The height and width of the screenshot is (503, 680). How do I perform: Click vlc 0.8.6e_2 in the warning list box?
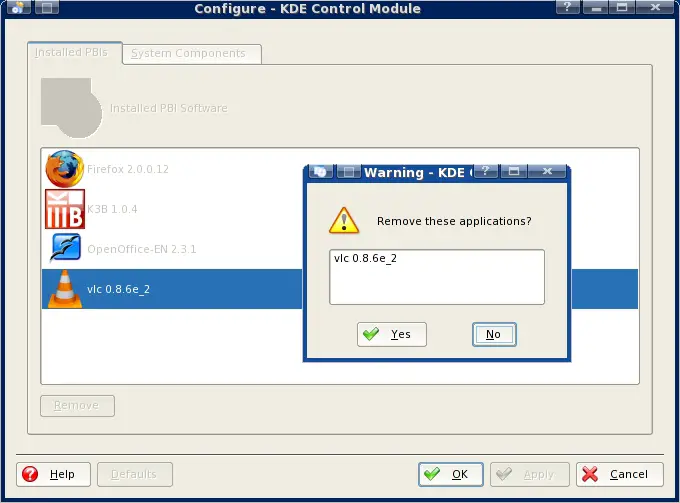[365, 258]
